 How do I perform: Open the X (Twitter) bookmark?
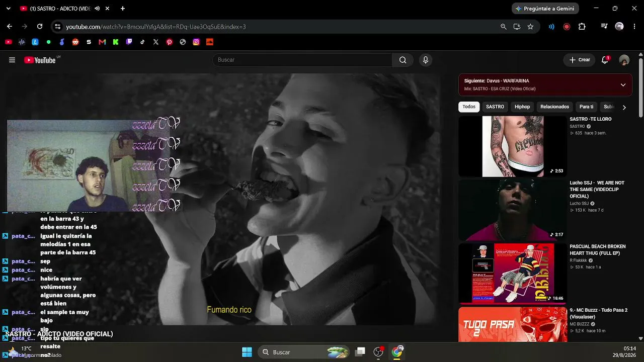tap(156, 42)
